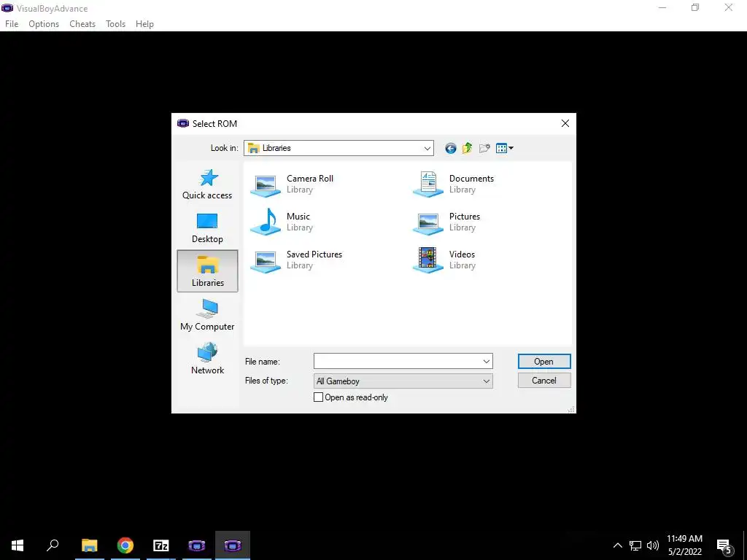Viewport: 747px width, 560px height.
Task: Open 7-Zip from the taskbar
Action: [161, 545]
